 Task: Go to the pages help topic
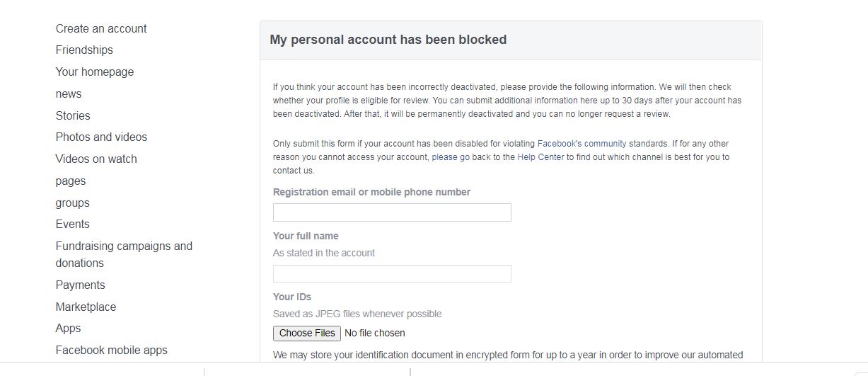click(x=71, y=181)
